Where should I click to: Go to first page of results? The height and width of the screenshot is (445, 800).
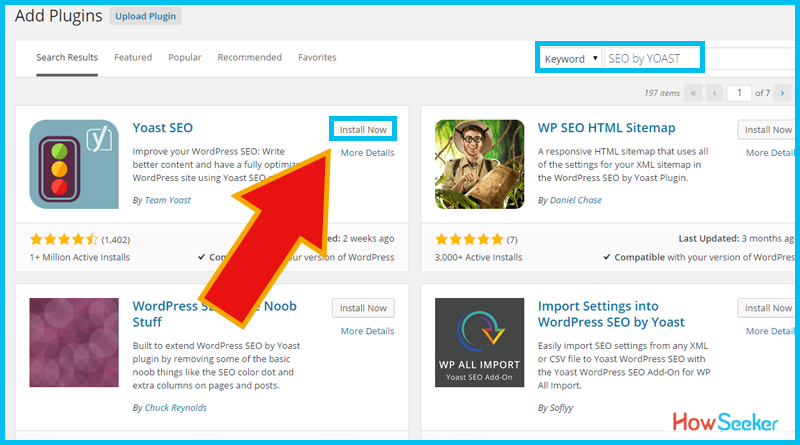[693, 93]
